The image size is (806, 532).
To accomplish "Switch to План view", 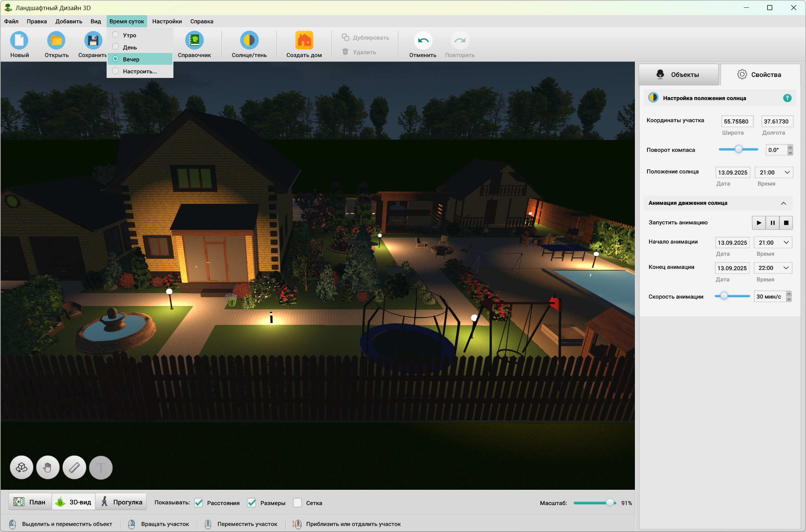I will 30,502.
